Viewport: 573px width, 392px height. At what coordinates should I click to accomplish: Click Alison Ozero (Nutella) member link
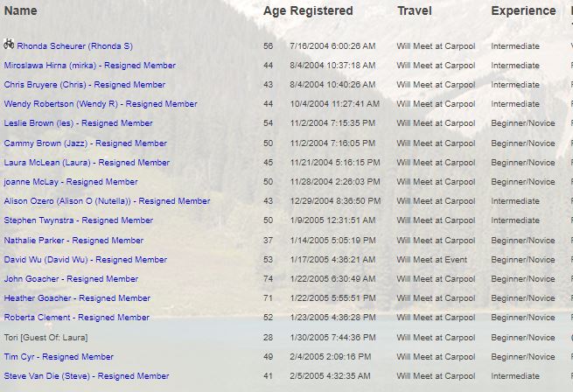(107, 201)
